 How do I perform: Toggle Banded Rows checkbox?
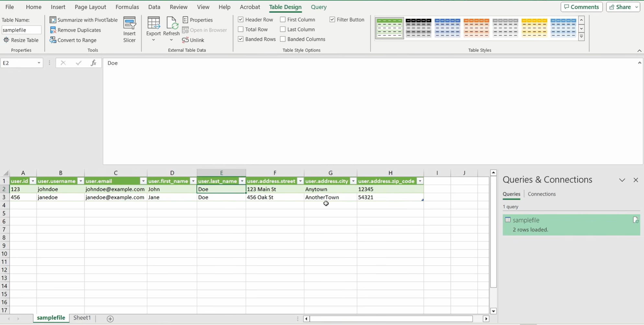[241, 39]
